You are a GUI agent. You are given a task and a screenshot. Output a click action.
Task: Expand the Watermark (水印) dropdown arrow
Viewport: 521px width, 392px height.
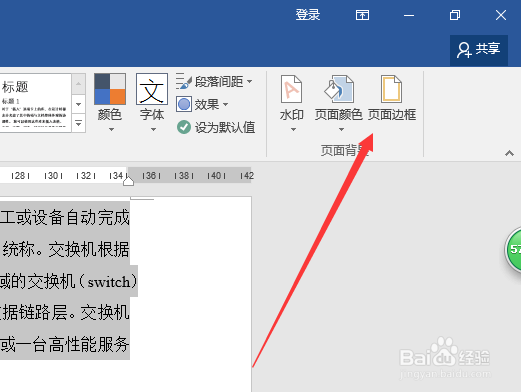[x=293, y=129]
